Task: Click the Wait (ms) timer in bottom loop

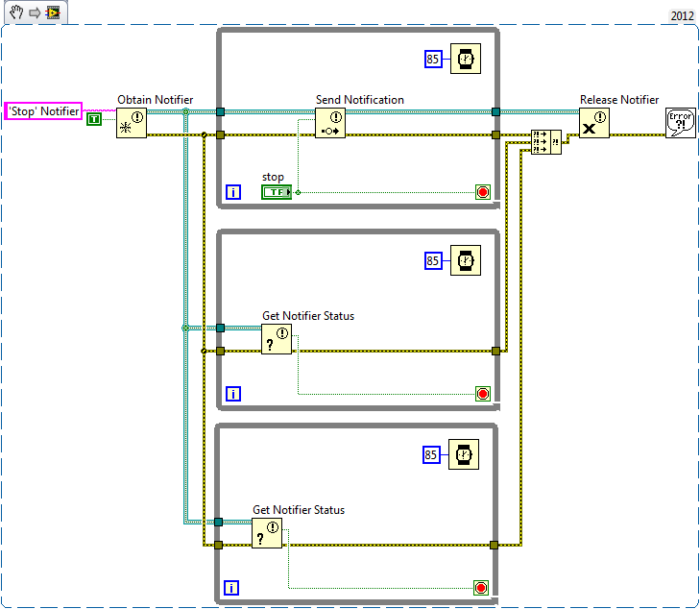Action: 466,455
